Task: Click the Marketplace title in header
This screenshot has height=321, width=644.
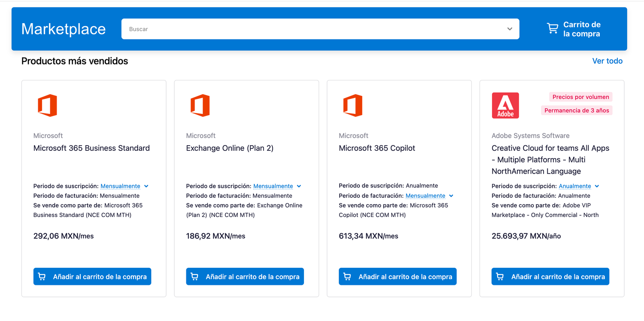Action: (x=64, y=29)
